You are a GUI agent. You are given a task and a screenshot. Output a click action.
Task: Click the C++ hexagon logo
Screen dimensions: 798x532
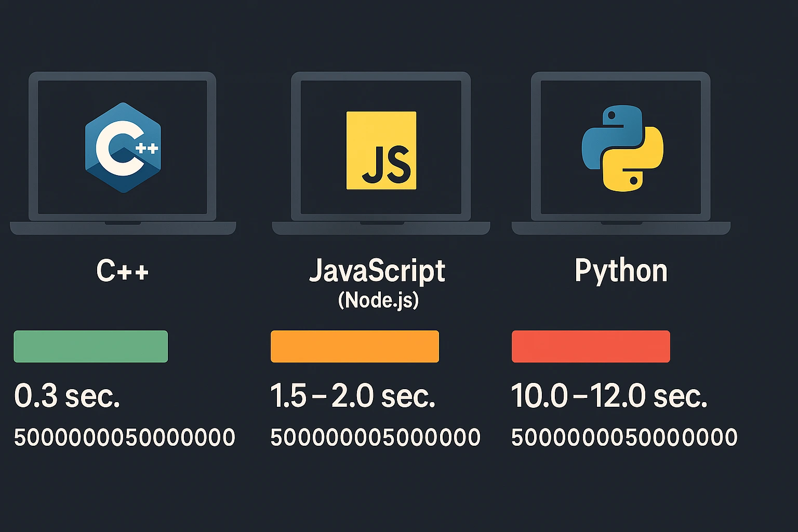pos(123,148)
